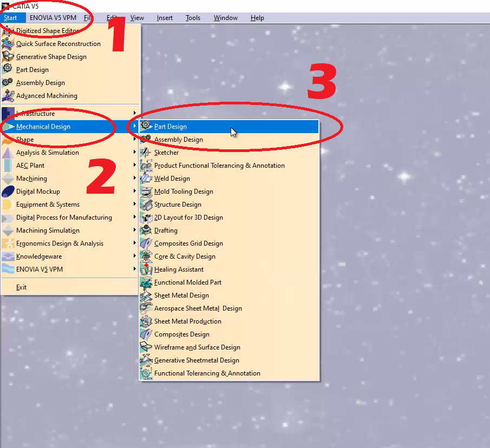Image resolution: width=490 pixels, height=448 pixels.
Task: Open the Help menu
Action: (x=257, y=18)
